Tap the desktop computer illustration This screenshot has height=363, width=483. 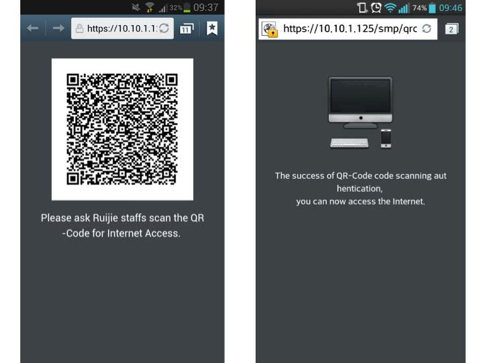coord(360,103)
